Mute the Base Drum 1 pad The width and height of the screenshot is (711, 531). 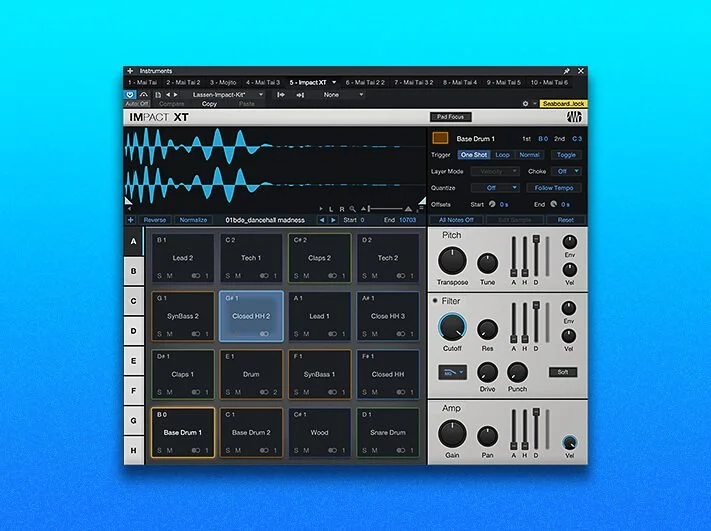click(169, 450)
